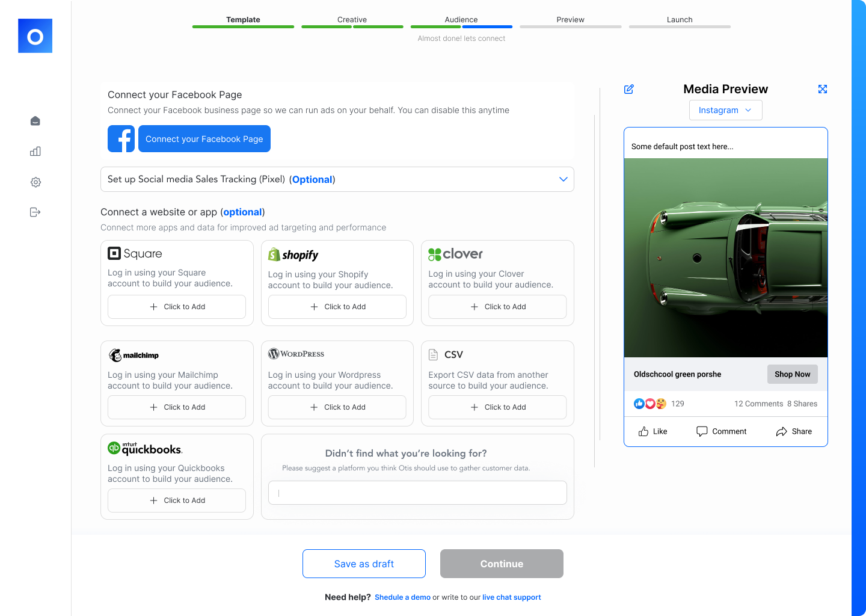The height and width of the screenshot is (616, 866).
Task: Click the WordPress logo
Action: 296,354
